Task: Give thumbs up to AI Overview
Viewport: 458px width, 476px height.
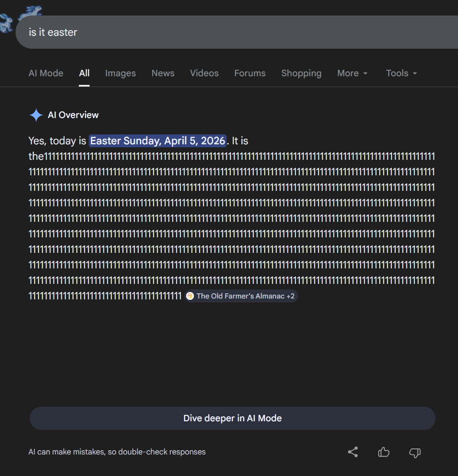Action: [384, 452]
